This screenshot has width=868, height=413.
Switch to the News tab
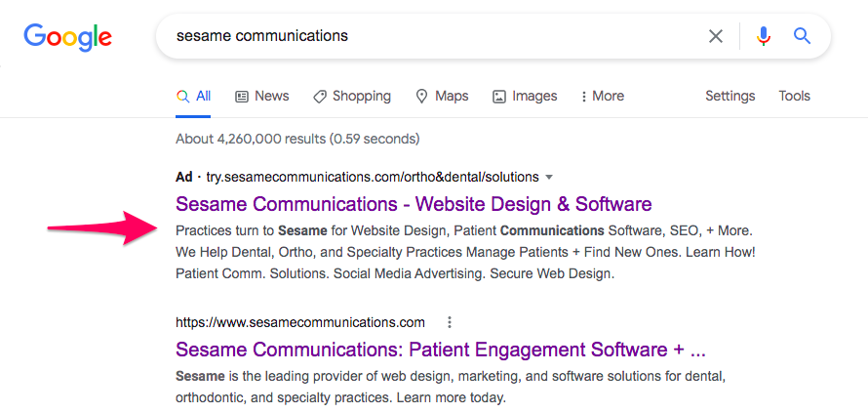(x=262, y=96)
